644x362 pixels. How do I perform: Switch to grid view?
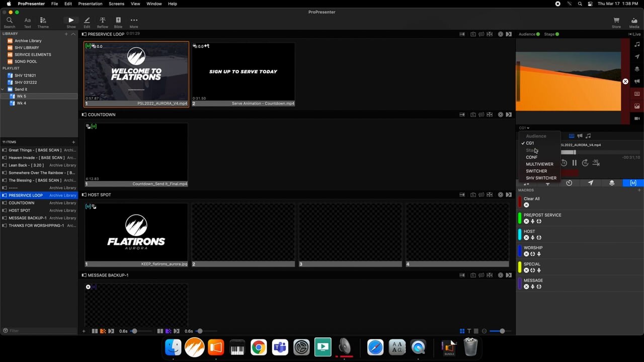coord(462,331)
